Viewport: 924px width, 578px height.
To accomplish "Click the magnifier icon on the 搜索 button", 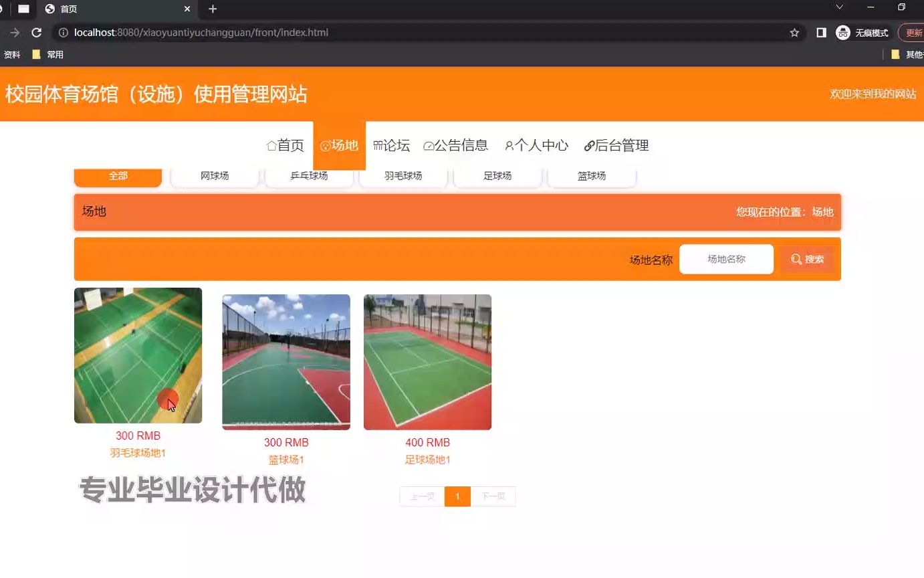I will point(796,259).
